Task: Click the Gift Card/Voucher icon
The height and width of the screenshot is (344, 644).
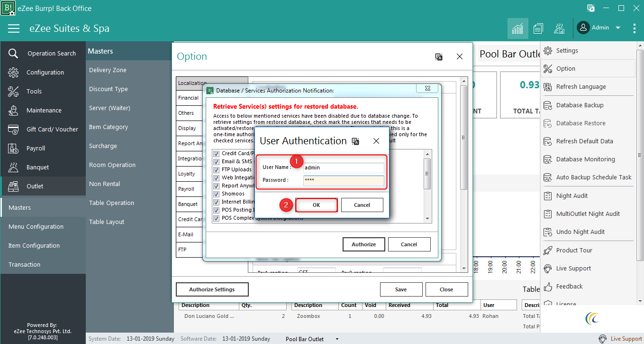Action: (13, 130)
